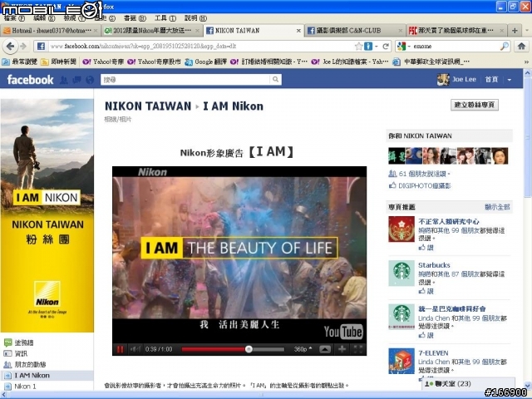Open the 檔案 (File) menu

pyautogui.click(x=14, y=18)
